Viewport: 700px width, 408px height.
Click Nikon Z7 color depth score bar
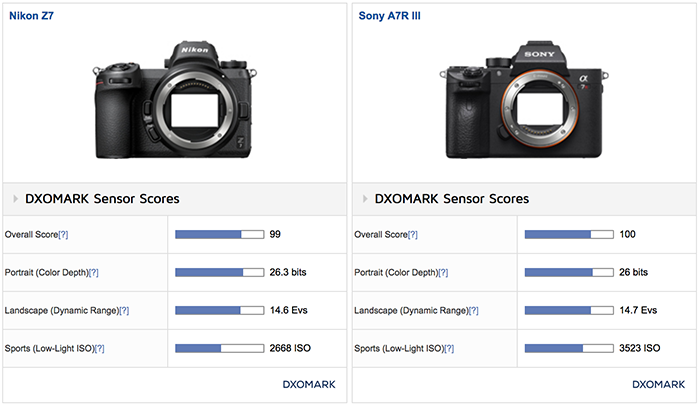click(220, 272)
